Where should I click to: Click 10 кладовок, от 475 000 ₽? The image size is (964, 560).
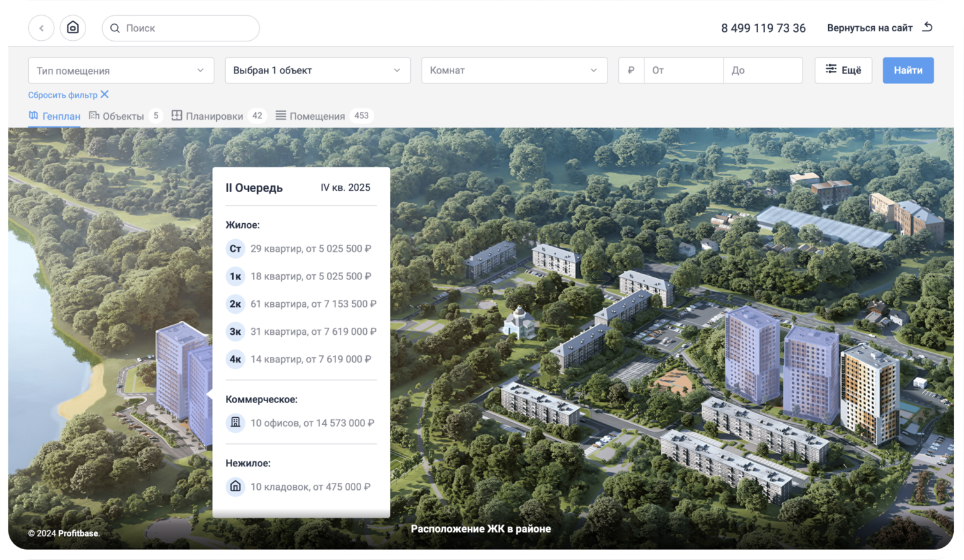[x=310, y=487]
